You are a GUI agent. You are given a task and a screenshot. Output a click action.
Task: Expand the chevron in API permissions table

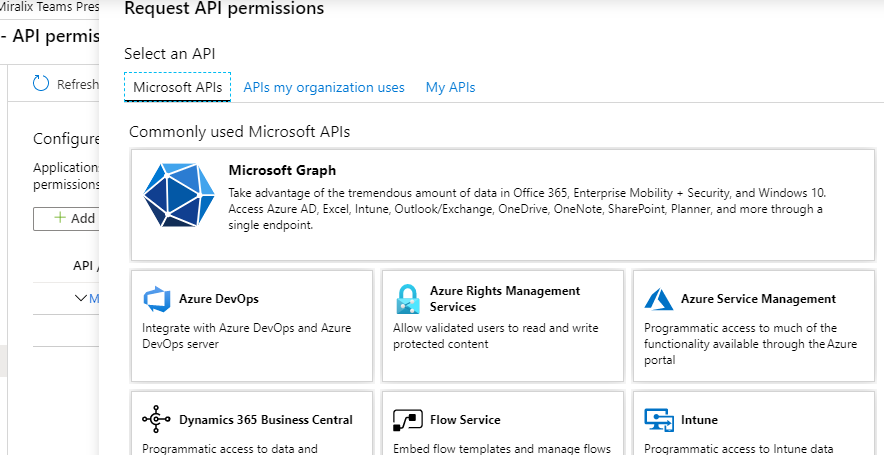pyautogui.click(x=81, y=298)
